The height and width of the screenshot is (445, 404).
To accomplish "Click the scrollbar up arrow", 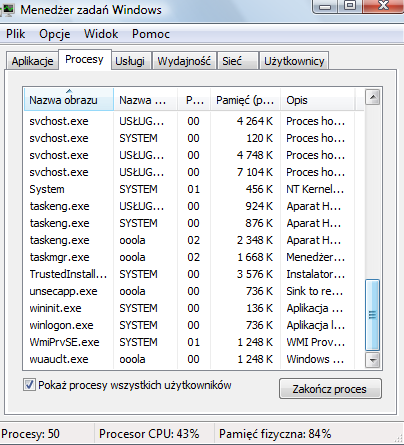I will (x=372, y=98).
